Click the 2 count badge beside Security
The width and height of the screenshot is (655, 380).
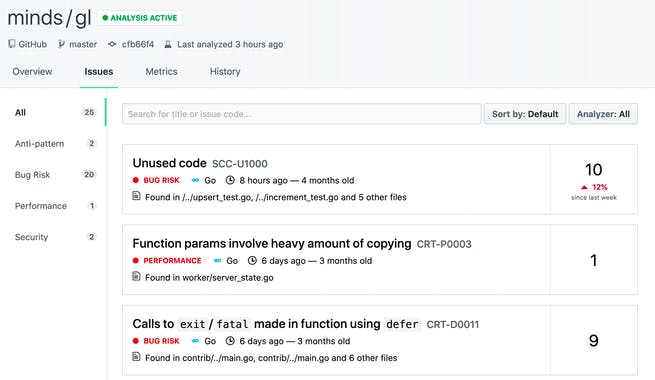point(91,237)
